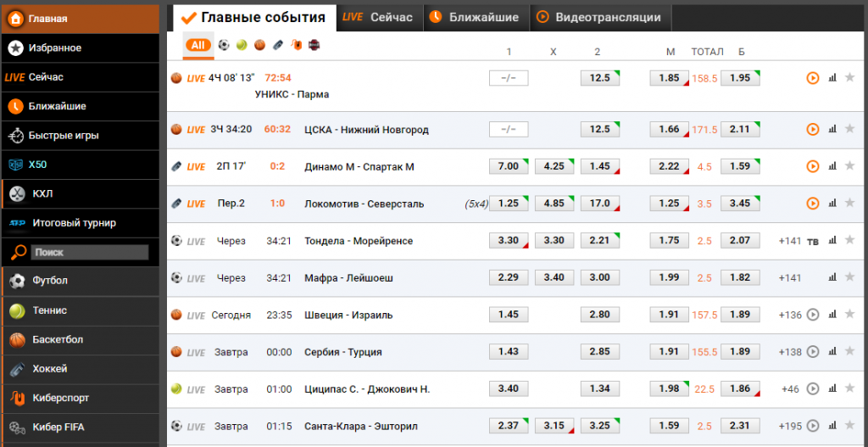
Task: Add Тондела - Морейренсе to favorites star
Action: [x=849, y=241]
